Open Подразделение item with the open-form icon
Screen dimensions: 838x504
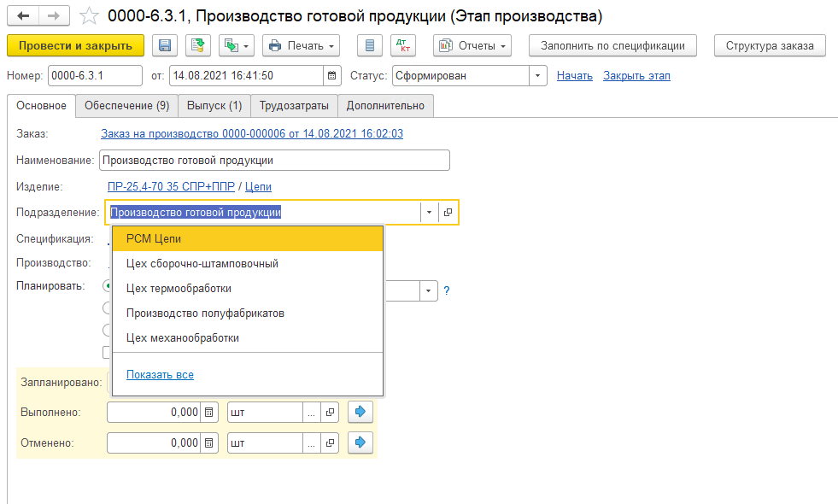(x=448, y=212)
